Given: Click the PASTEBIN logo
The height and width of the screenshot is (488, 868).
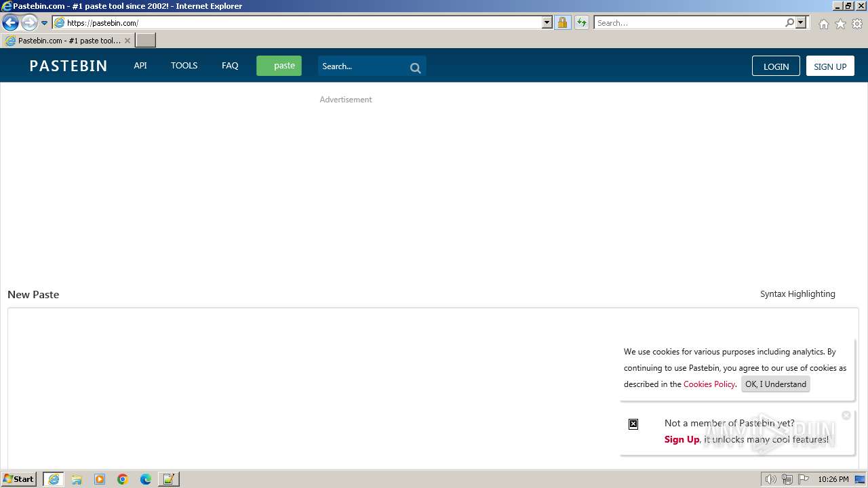Looking at the screenshot, I should click(x=68, y=66).
